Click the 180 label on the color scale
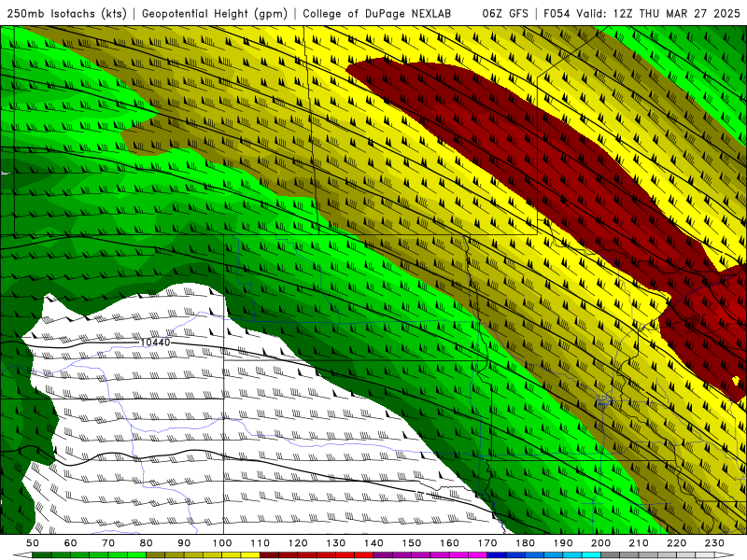This screenshot has width=747, height=560. point(525,543)
